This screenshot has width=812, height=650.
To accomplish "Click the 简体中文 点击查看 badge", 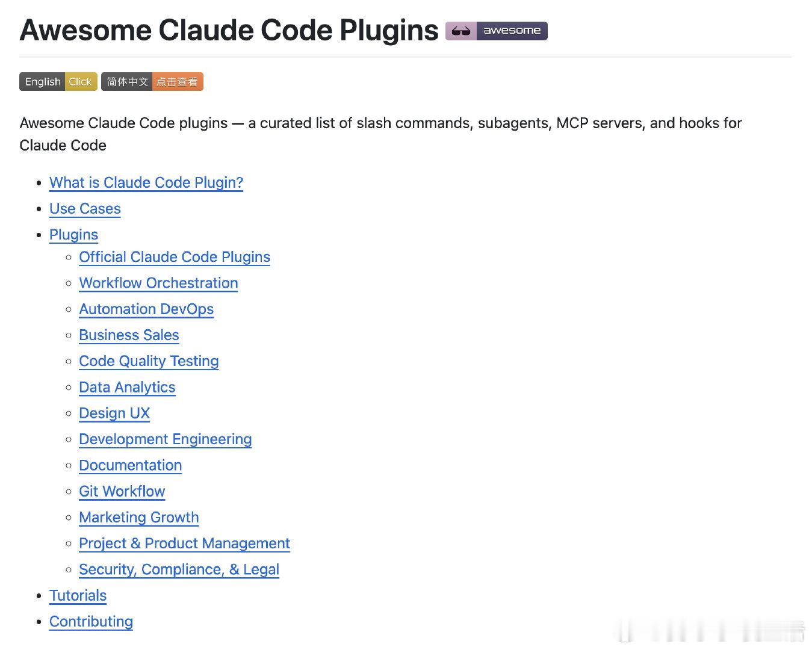I will click(x=152, y=82).
